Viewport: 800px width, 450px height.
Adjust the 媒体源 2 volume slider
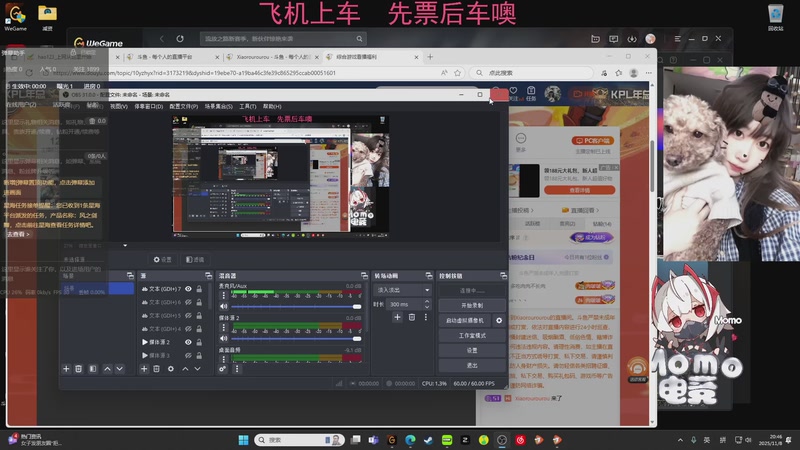296,338
